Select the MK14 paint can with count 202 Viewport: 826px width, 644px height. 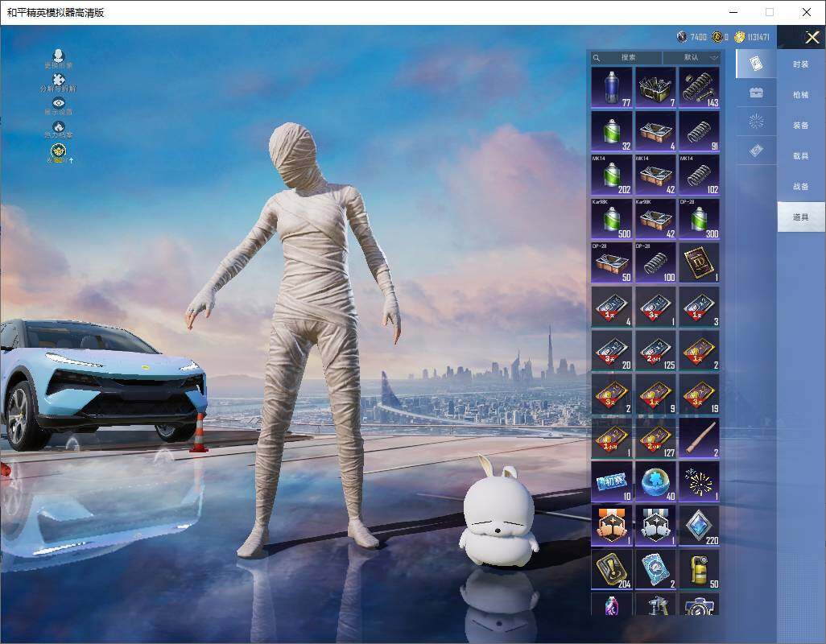[x=612, y=175]
